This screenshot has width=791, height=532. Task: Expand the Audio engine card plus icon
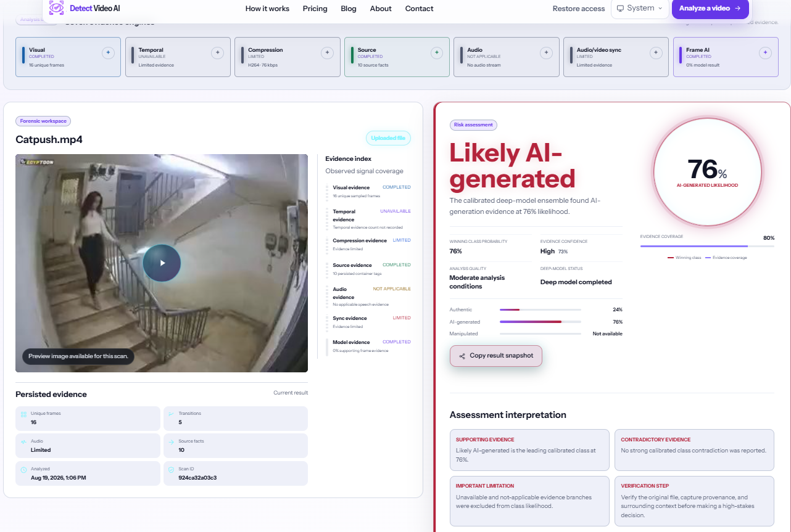(x=546, y=53)
